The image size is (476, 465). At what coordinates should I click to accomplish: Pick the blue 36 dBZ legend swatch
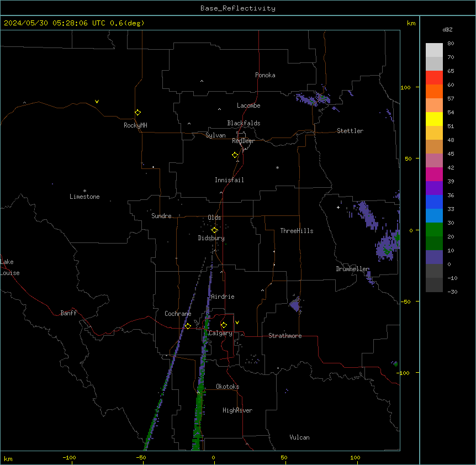coord(434,202)
